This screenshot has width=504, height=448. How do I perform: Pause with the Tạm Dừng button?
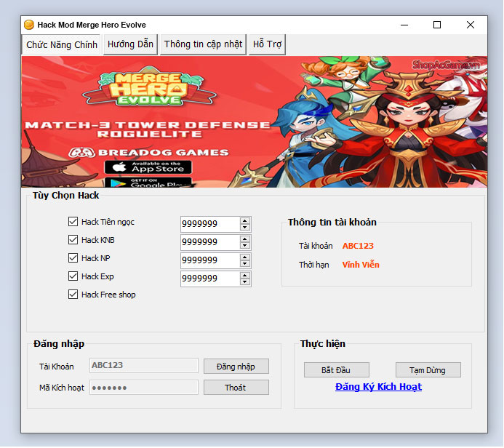(x=428, y=370)
